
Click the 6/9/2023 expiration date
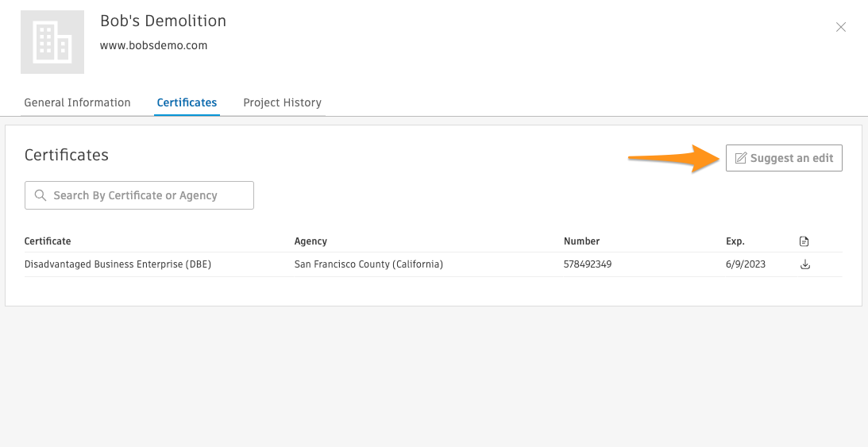(745, 264)
